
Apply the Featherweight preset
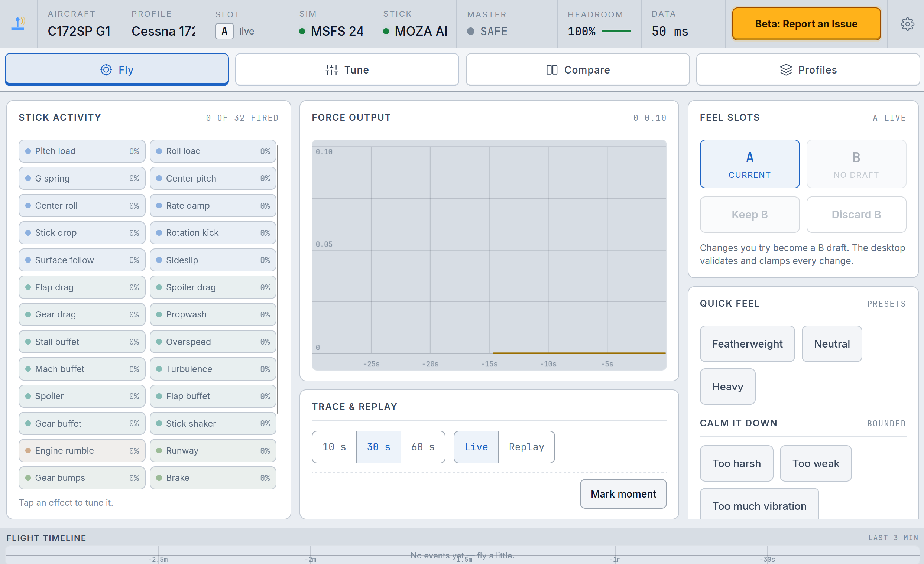pos(747,344)
